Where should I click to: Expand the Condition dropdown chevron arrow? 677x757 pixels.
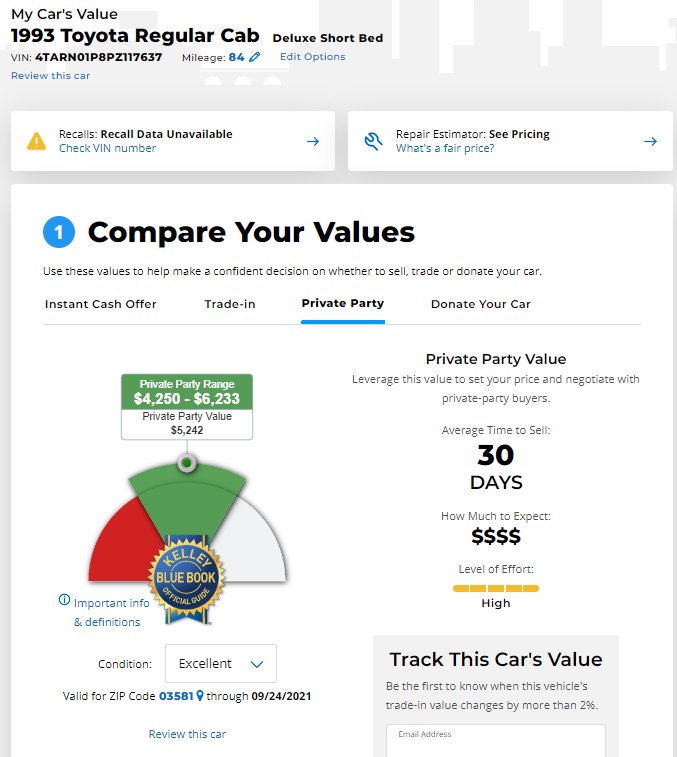[257, 664]
